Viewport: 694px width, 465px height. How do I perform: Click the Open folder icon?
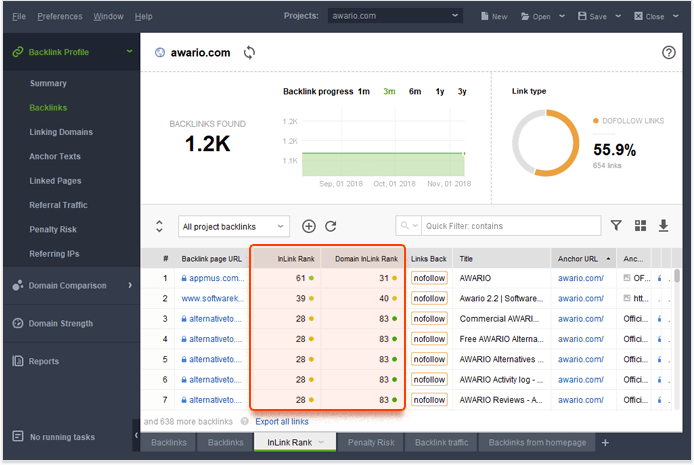point(525,16)
